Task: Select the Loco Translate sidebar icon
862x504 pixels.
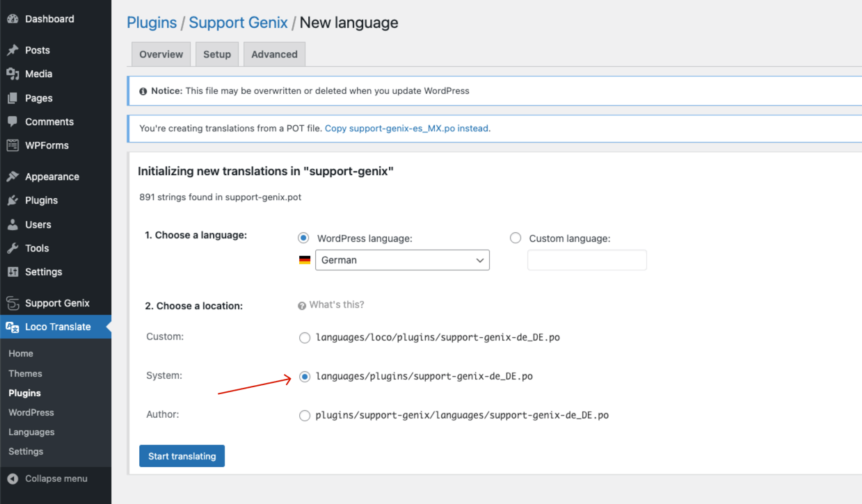Action: click(x=14, y=326)
